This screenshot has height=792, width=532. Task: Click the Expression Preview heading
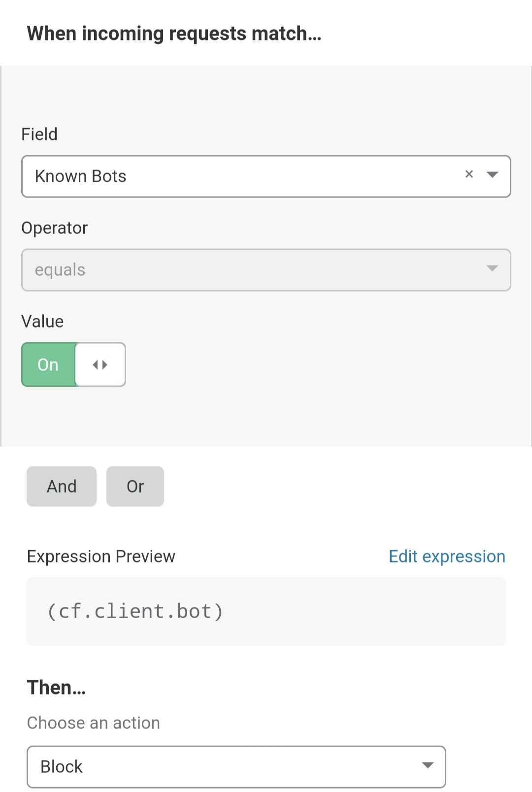tap(101, 556)
